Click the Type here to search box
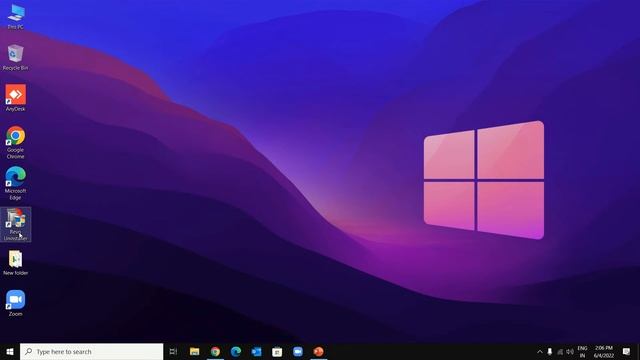The image size is (640, 360). pos(91,351)
